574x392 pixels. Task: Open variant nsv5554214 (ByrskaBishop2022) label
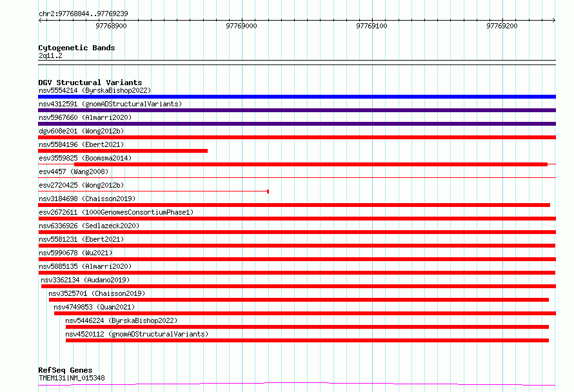point(95,90)
